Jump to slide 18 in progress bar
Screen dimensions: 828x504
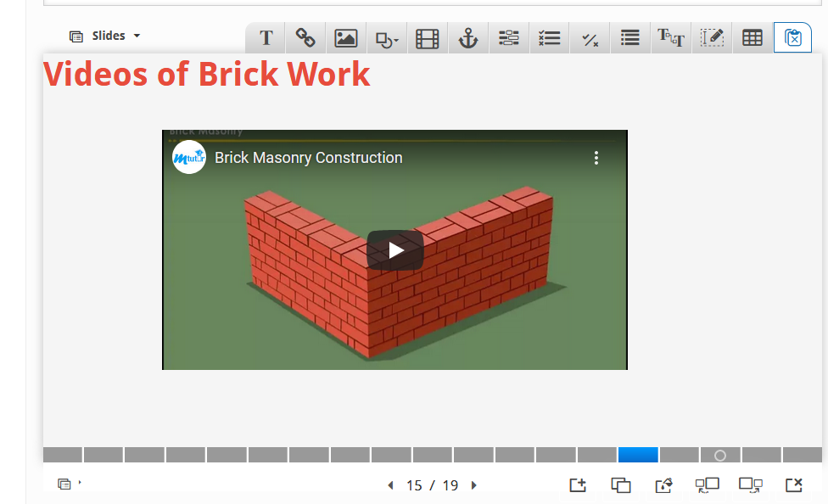tap(762, 455)
